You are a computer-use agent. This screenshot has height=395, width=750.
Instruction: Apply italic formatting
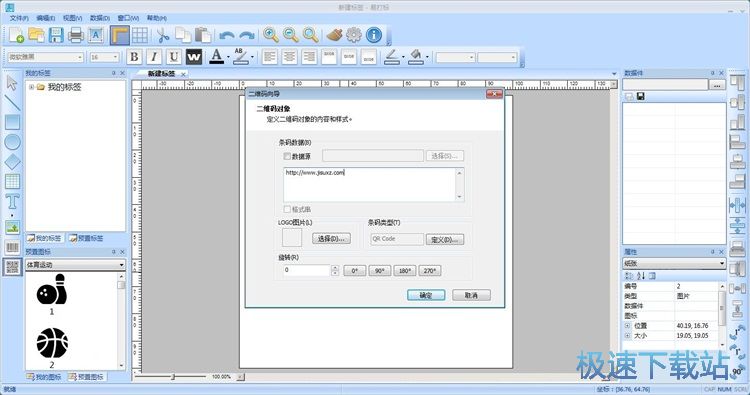pyautogui.click(x=154, y=57)
